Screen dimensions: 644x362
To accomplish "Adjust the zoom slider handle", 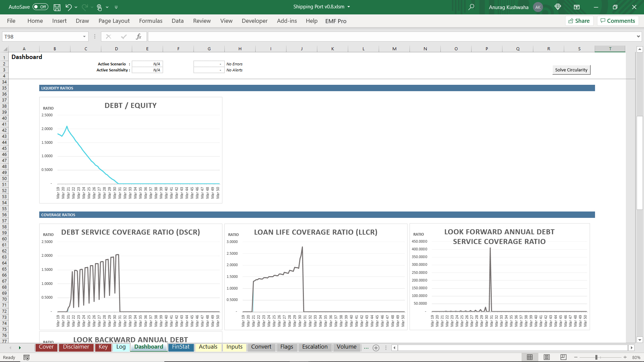I will (x=596, y=357).
